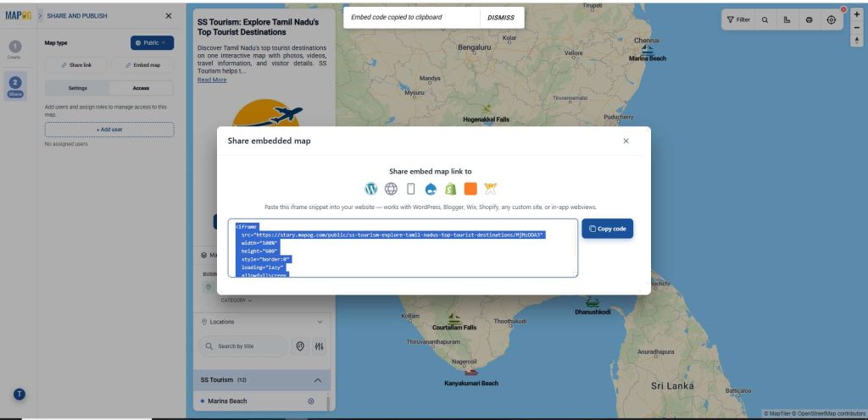
Task: Choose WordPress as embed target
Action: 371,189
